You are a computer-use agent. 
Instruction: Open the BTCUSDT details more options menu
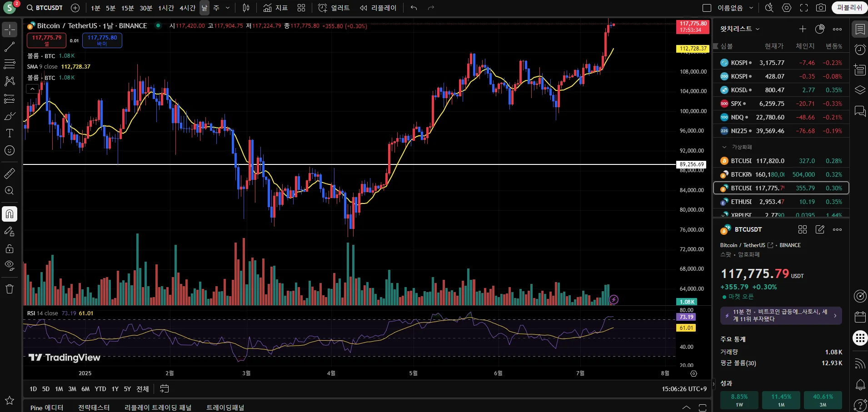click(x=837, y=229)
